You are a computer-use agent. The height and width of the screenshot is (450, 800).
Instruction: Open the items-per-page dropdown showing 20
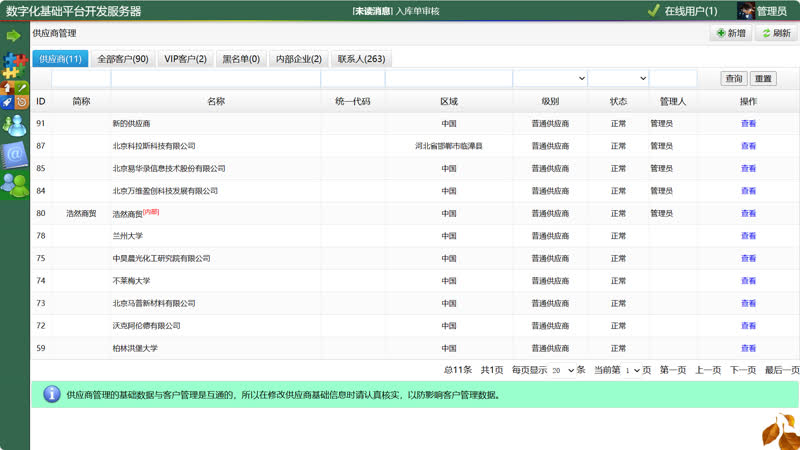click(x=563, y=370)
